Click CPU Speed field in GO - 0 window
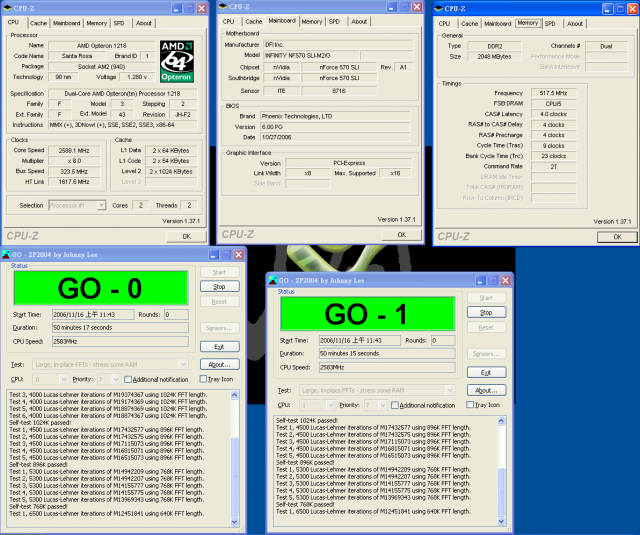The height and width of the screenshot is (535, 640). click(120, 341)
